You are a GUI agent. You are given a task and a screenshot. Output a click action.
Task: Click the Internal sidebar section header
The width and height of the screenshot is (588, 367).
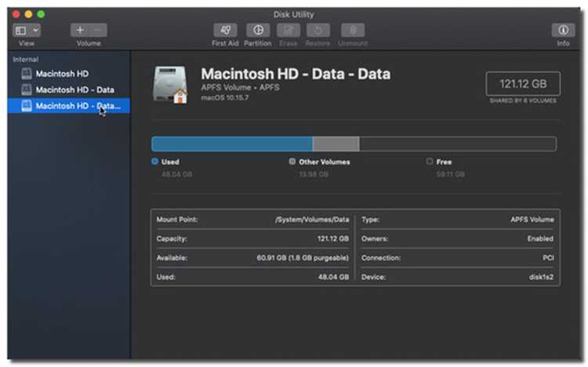[26, 60]
